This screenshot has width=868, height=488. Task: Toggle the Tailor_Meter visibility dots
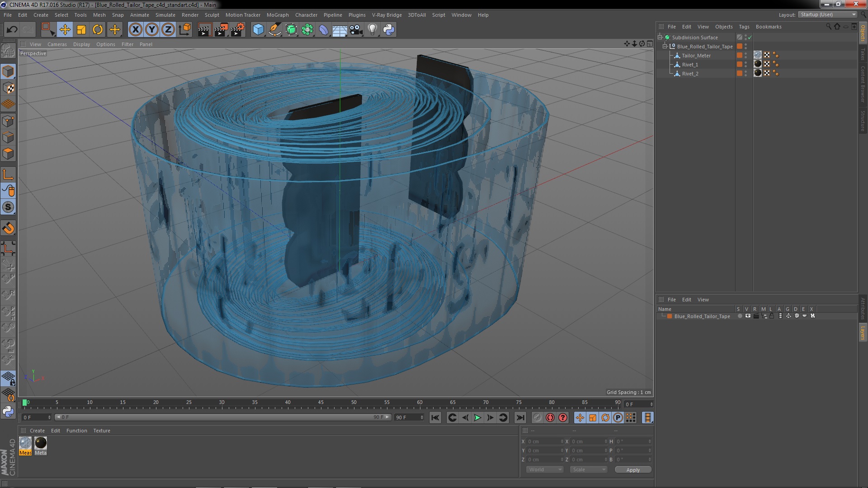(x=746, y=56)
